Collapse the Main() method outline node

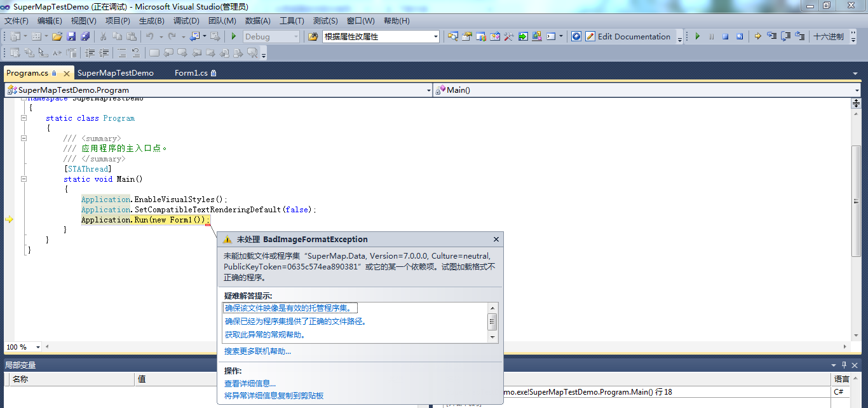tap(24, 179)
